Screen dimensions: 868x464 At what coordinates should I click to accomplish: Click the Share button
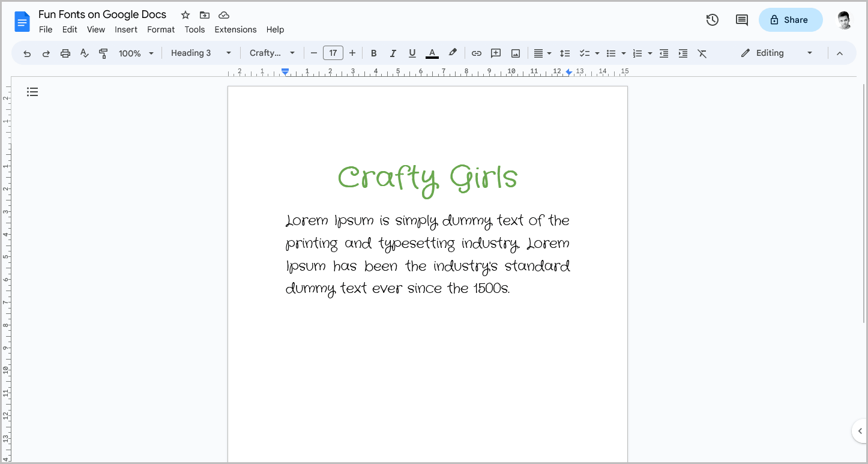(x=791, y=20)
